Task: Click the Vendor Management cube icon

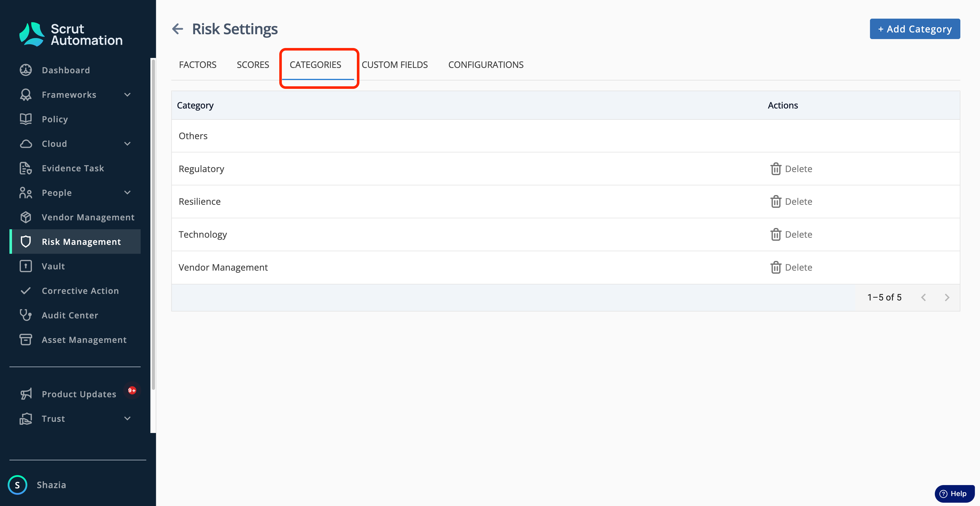Action: coord(26,217)
